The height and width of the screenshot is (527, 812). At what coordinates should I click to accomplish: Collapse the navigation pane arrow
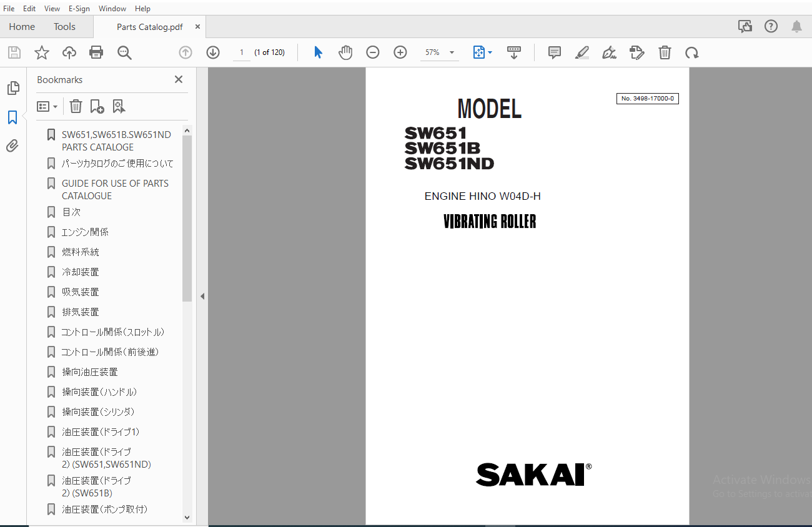pyautogui.click(x=202, y=297)
